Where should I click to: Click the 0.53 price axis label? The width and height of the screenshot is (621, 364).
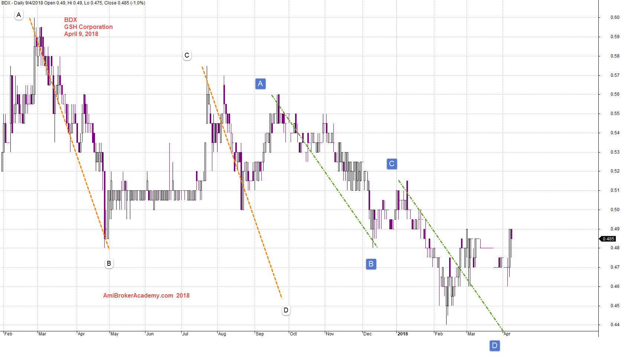615,152
